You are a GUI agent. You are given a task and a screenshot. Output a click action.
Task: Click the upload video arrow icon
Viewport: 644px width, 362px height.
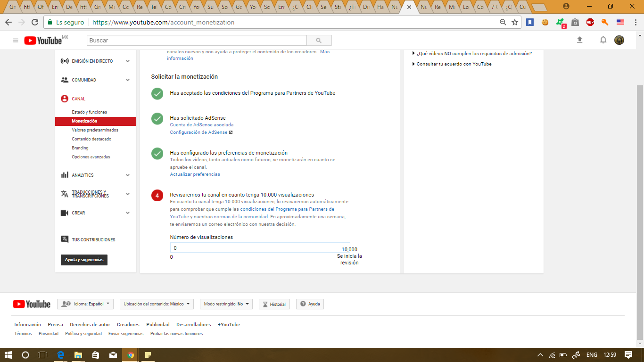tap(580, 40)
